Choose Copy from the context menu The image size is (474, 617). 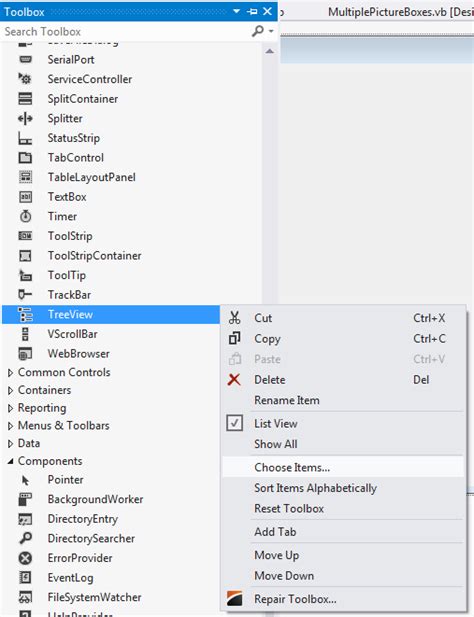(344, 338)
